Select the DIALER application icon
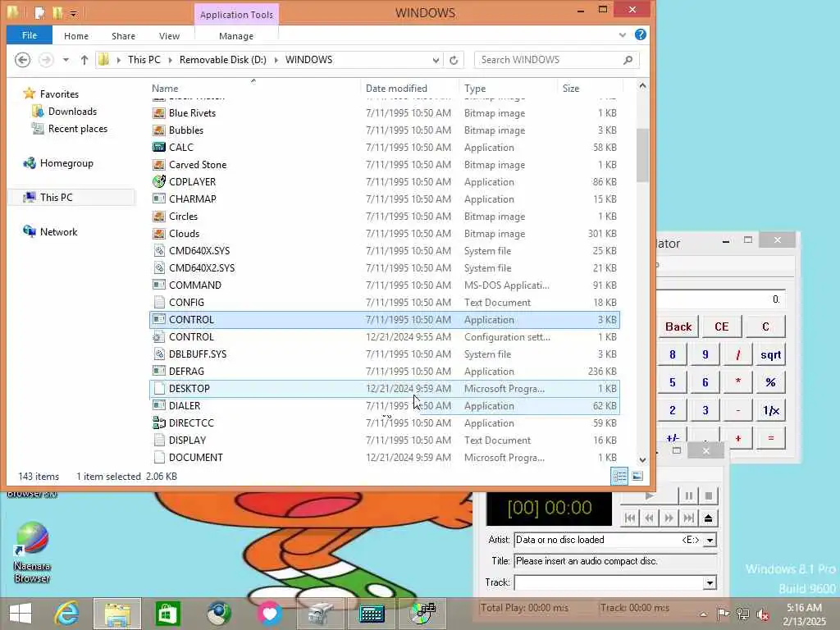Image resolution: width=840 pixels, height=630 pixels. [158, 405]
